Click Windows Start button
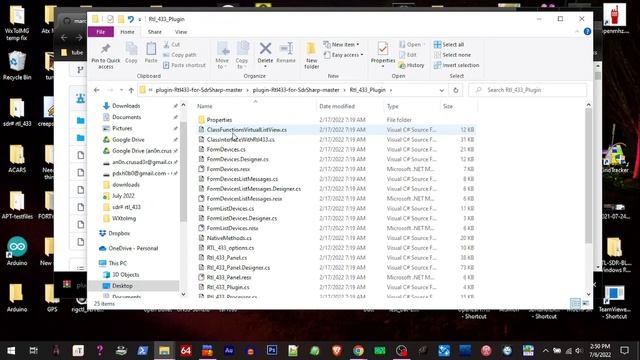Viewport: 640px width, 360px height. coord(11,351)
